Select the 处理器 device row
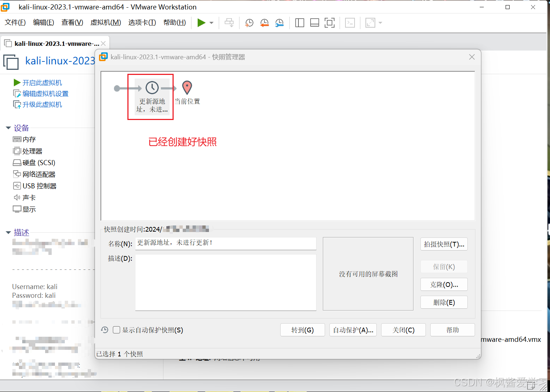 pos(28,151)
